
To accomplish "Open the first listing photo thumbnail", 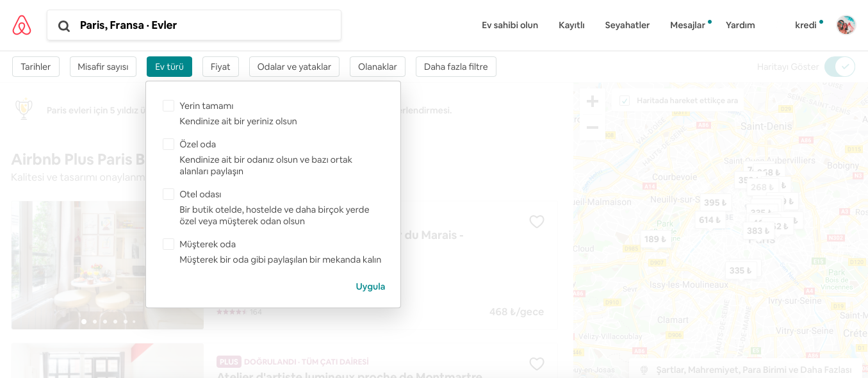I will click(108, 265).
